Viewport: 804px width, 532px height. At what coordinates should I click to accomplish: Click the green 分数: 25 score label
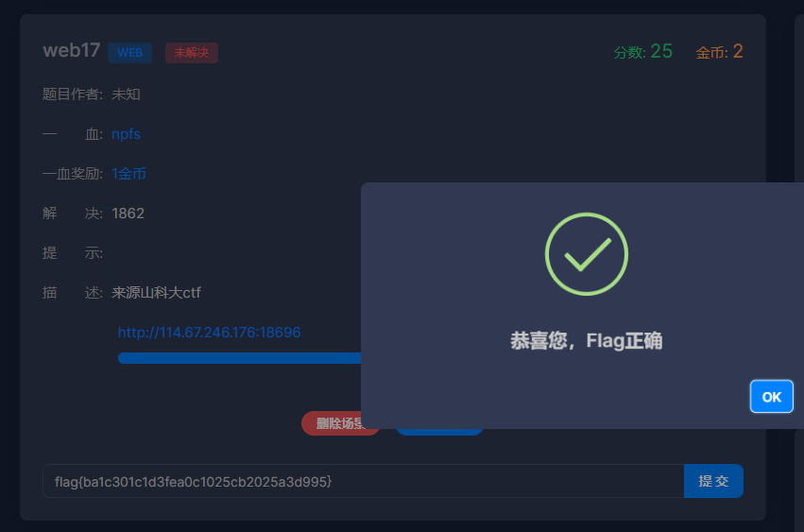point(643,51)
